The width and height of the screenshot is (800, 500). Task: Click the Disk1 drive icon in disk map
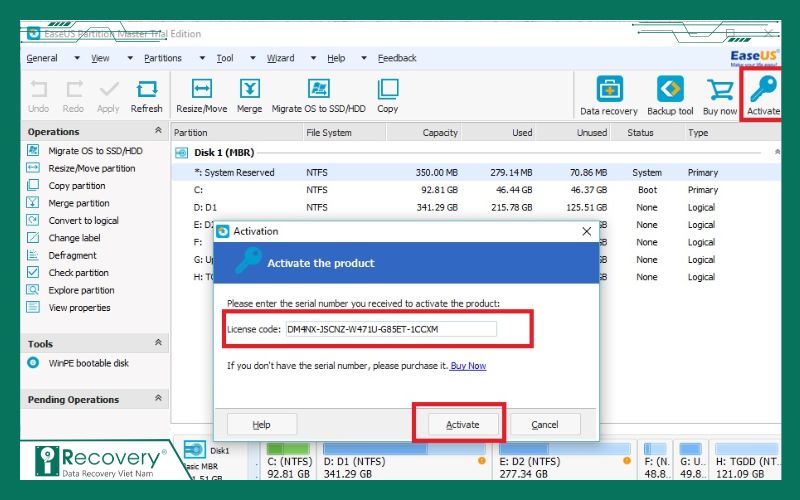point(194,450)
